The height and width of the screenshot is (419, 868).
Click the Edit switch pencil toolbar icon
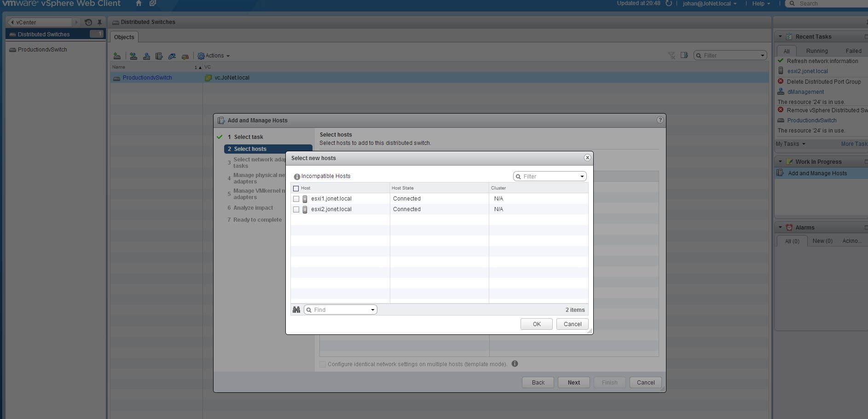(x=185, y=57)
